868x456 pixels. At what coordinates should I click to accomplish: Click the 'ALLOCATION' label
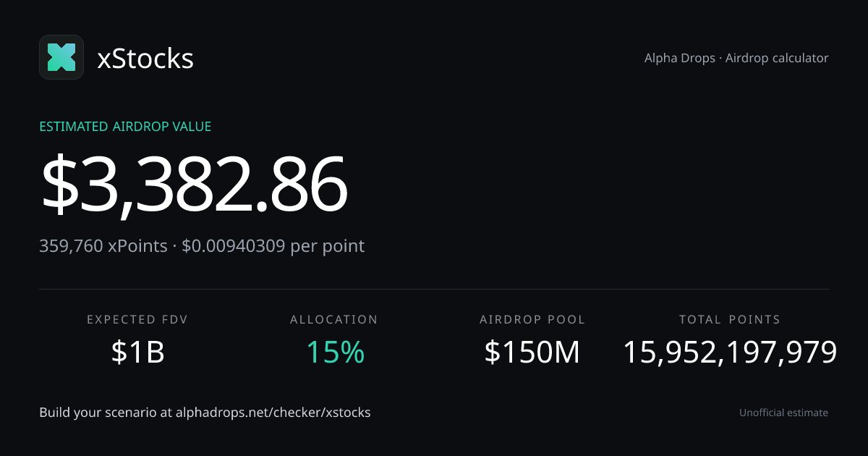pos(334,319)
